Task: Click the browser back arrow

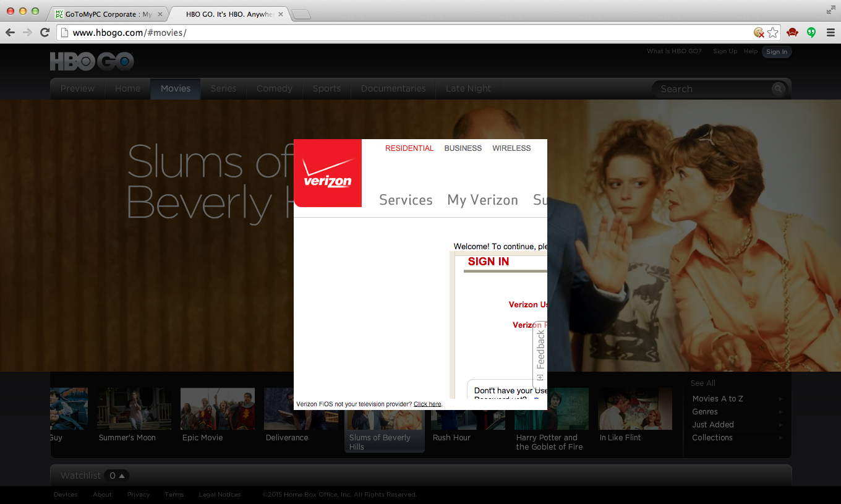Action: pyautogui.click(x=10, y=33)
